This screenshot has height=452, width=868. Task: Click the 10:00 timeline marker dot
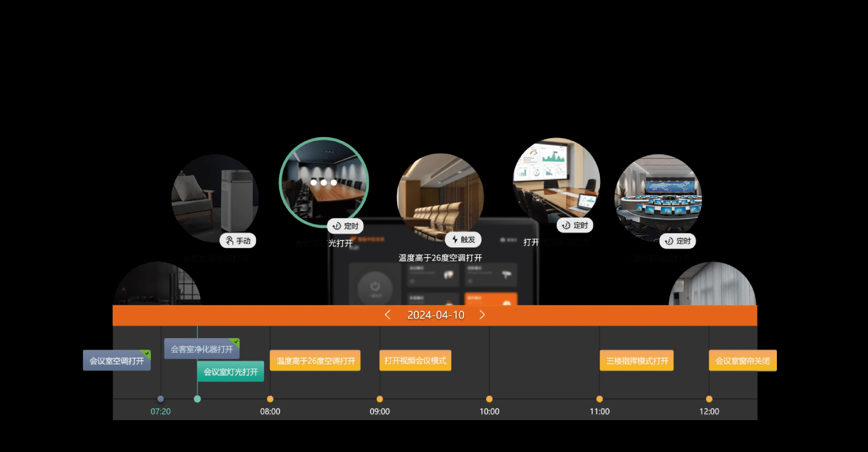489,399
